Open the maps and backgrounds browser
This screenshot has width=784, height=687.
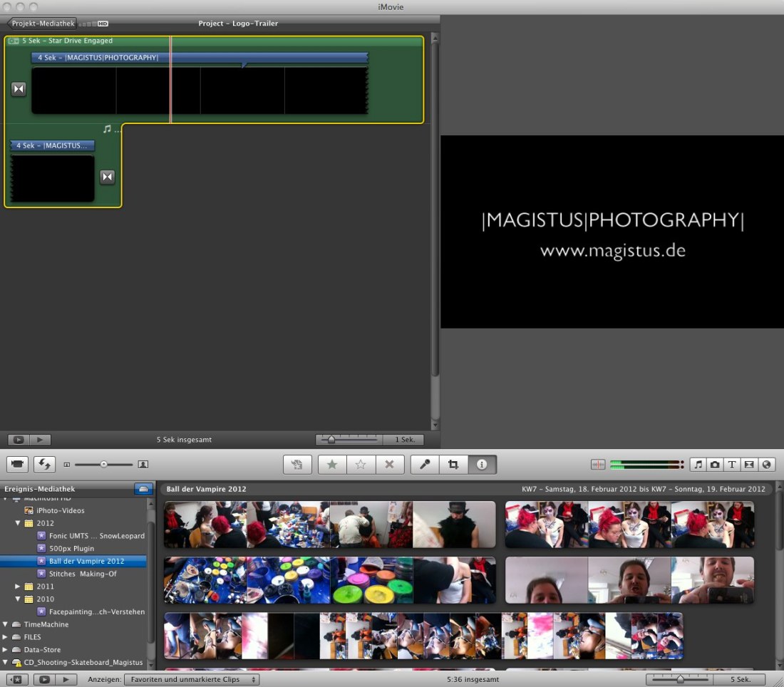coord(766,465)
